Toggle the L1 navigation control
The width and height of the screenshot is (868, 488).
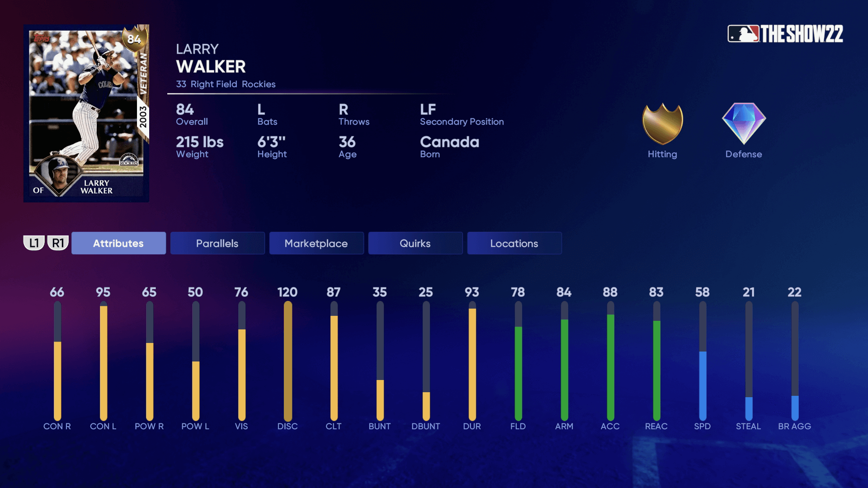(33, 243)
